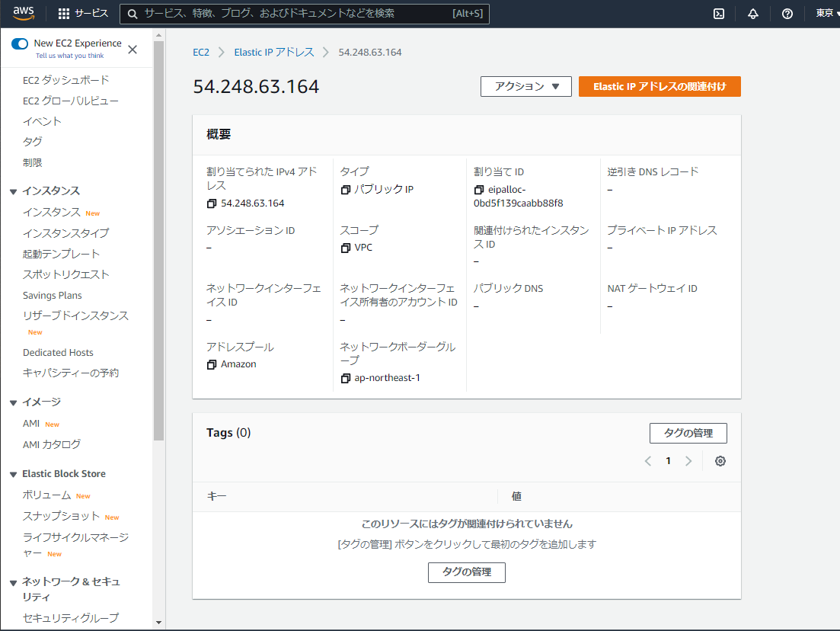
Task: Open イベント in sidebar
Action: 42,122
